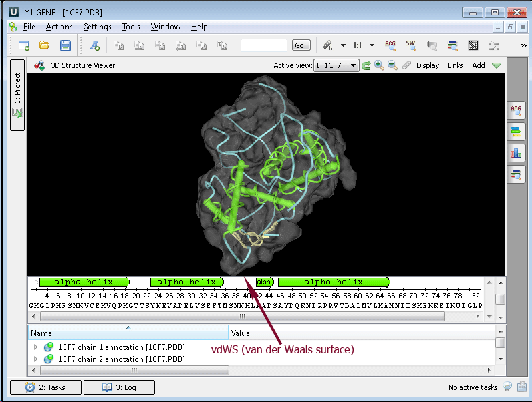532x402 pixels.
Task: Click the dotplot hatched-square toolbar icon
Action: pyautogui.click(x=473, y=45)
